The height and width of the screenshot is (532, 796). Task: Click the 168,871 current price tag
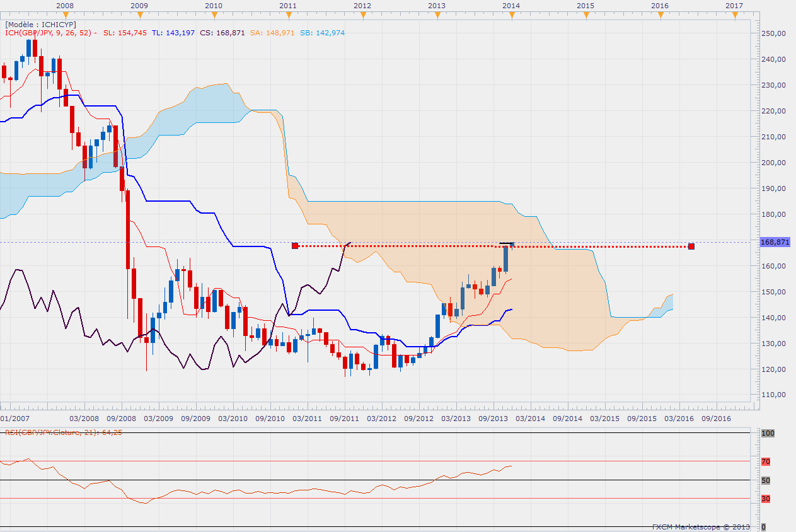coord(775,242)
